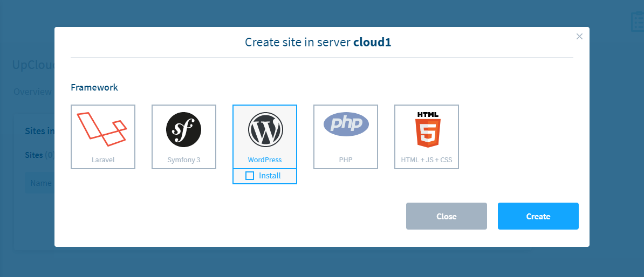Screen dimensions: 644x277
Task: Click the Install label text
Action: pyautogui.click(x=270, y=176)
